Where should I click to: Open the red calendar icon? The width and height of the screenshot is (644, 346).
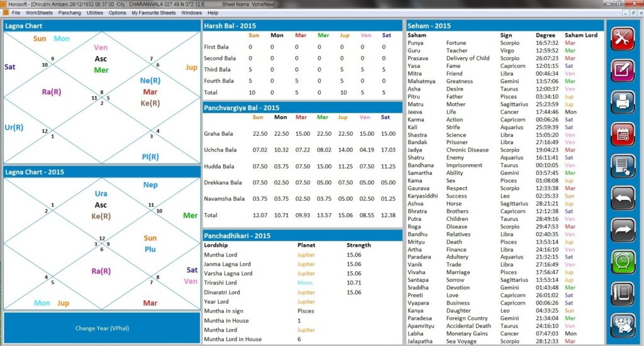(x=623, y=133)
